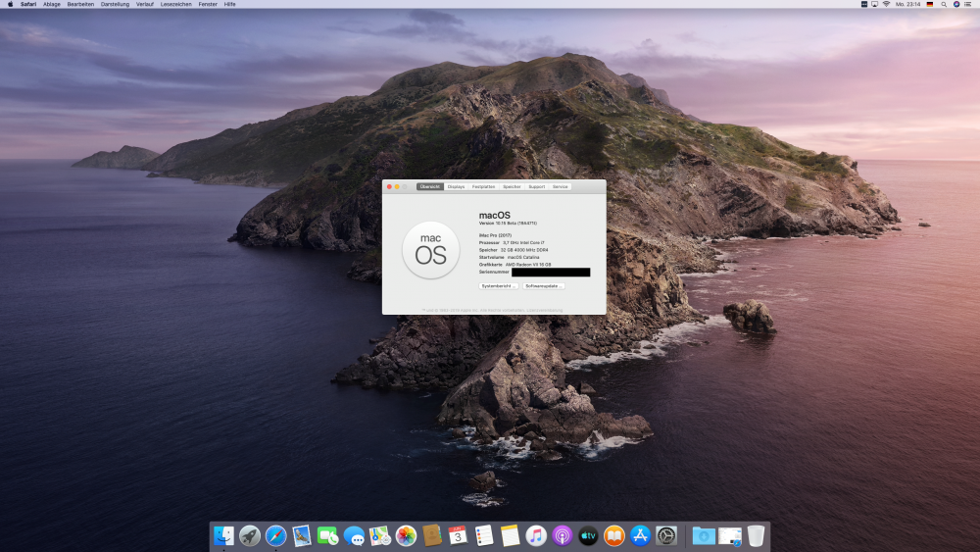Screen dimensions: 980x552
Task: Switch to the Speicher tab
Action: pyautogui.click(x=512, y=186)
